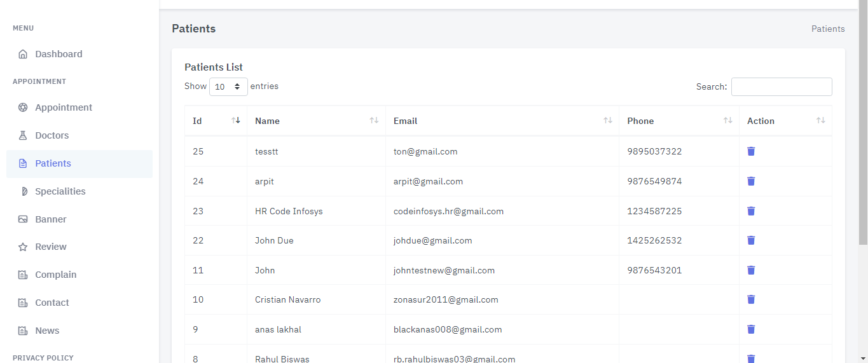
Task: Click the Dashboard home icon
Action: [x=23, y=54]
